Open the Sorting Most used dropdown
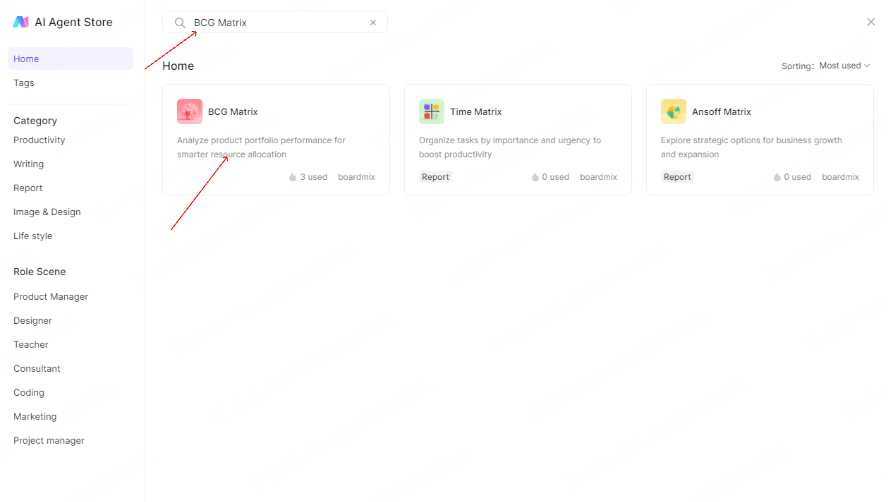The width and height of the screenshot is (888, 502). (844, 66)
